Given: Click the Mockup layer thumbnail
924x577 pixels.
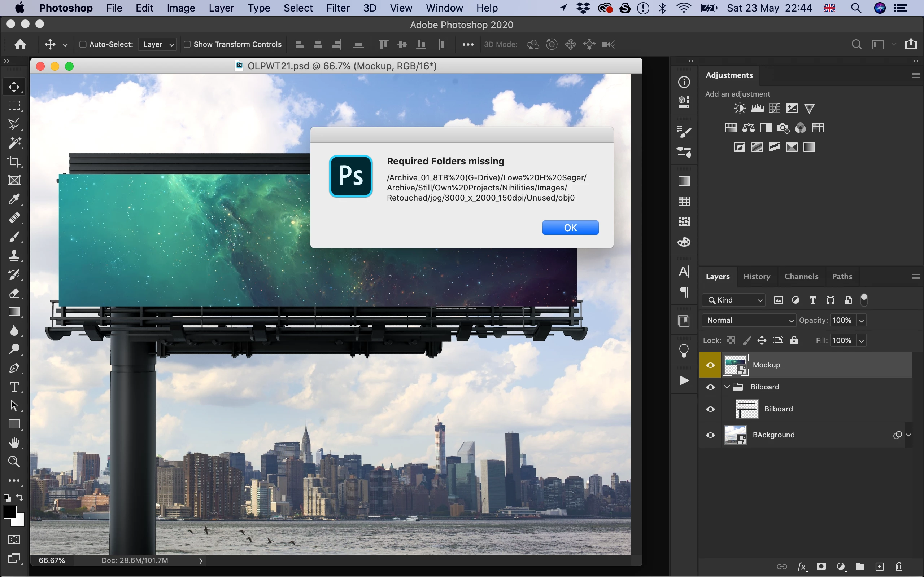Looking at the screenshot, I should (x=735, y=365).
